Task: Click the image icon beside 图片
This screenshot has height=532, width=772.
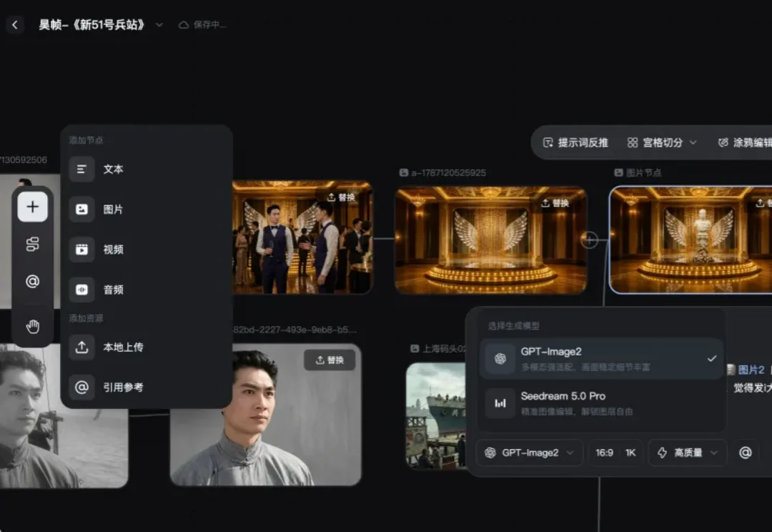Action: coord(81,210)
